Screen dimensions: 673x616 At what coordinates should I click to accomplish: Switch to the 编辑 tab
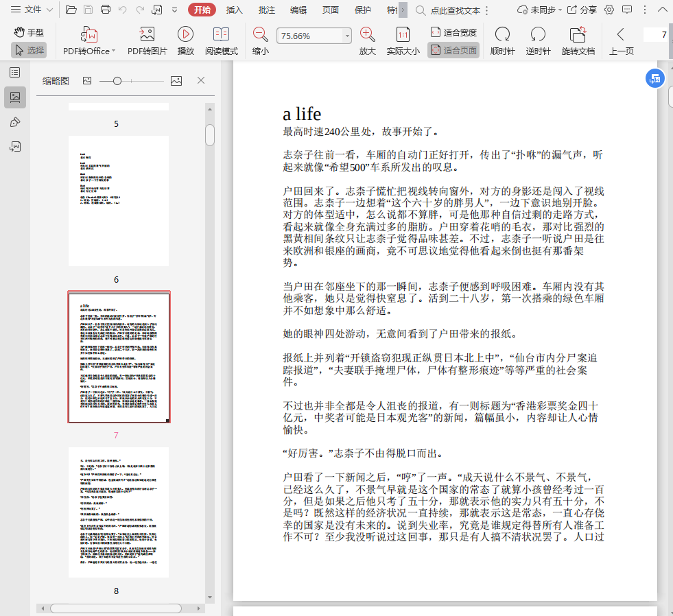298,10
